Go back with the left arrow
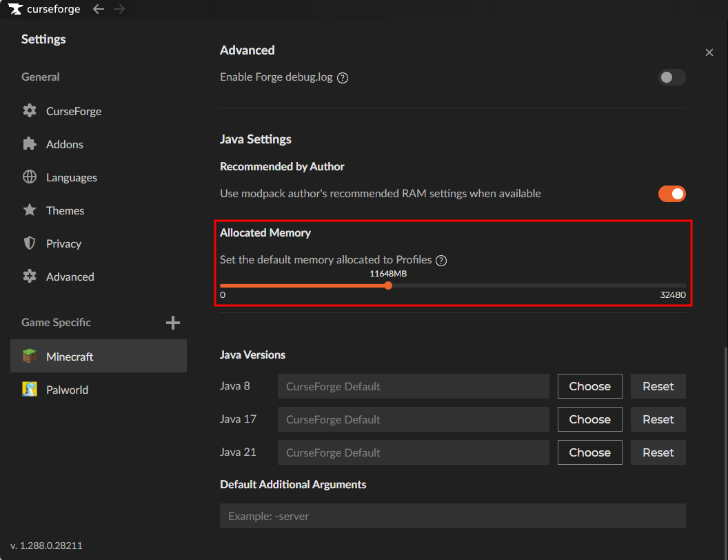The image size is (728, 560). [99, 9]
